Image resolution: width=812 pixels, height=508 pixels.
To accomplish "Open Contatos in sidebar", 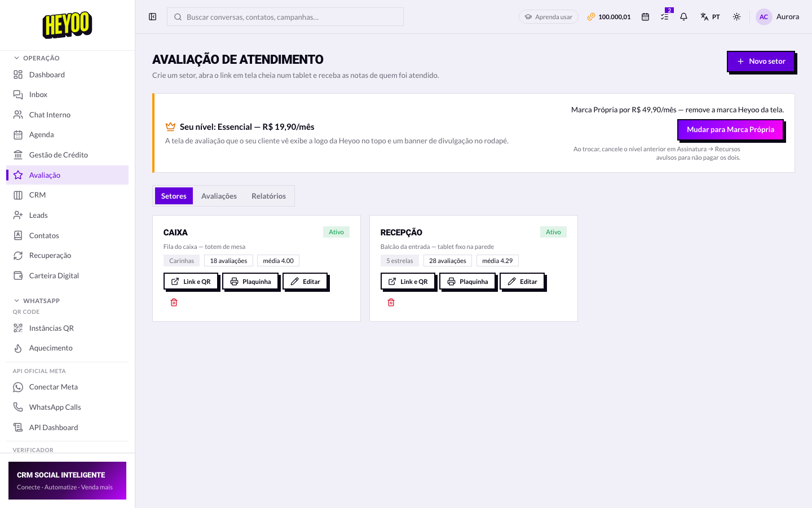I will click(68, 235).
